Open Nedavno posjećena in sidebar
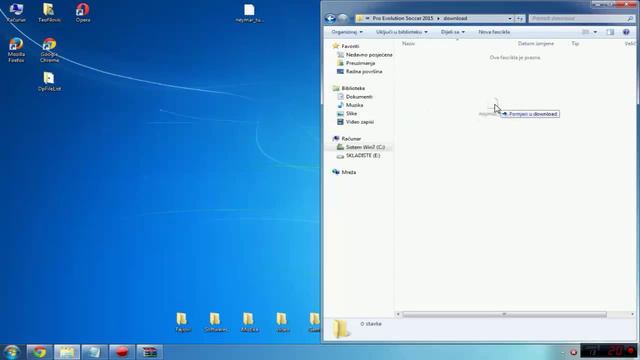This screenshot has height=360, width=640. [x=369, y=55]
